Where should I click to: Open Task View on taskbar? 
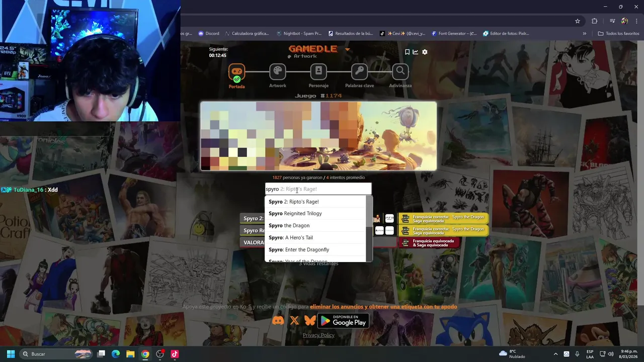point(101,354)
